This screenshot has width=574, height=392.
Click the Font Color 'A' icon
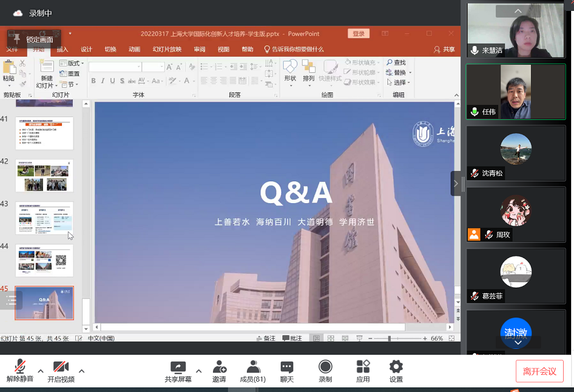tap(187, 81)
